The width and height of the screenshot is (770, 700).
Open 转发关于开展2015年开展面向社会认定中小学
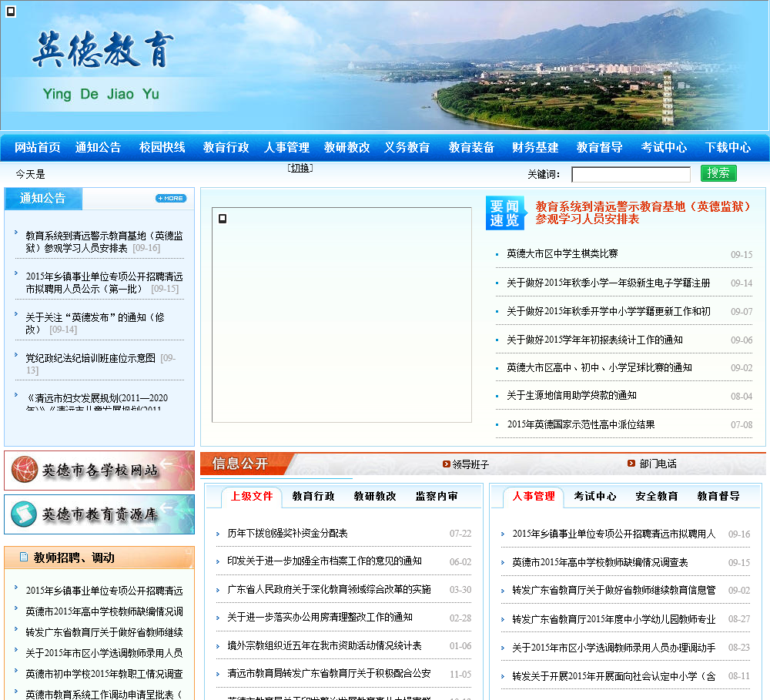tap(614, 676)
